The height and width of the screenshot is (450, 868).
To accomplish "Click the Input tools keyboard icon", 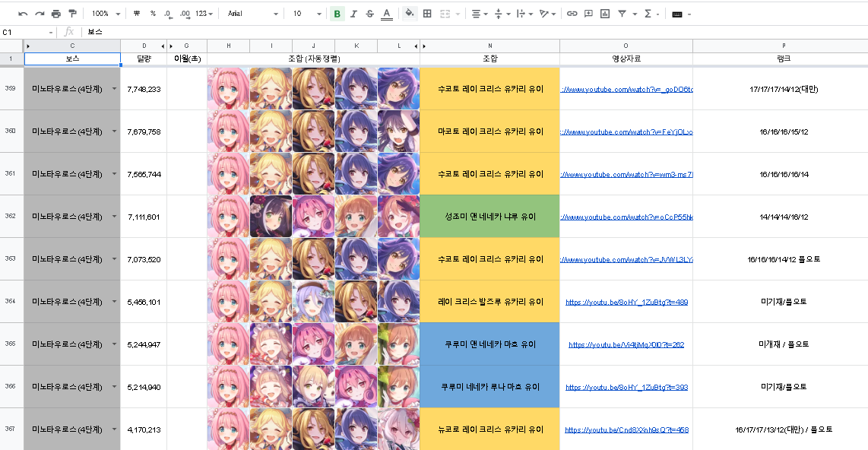I will (x=677, y=14).
